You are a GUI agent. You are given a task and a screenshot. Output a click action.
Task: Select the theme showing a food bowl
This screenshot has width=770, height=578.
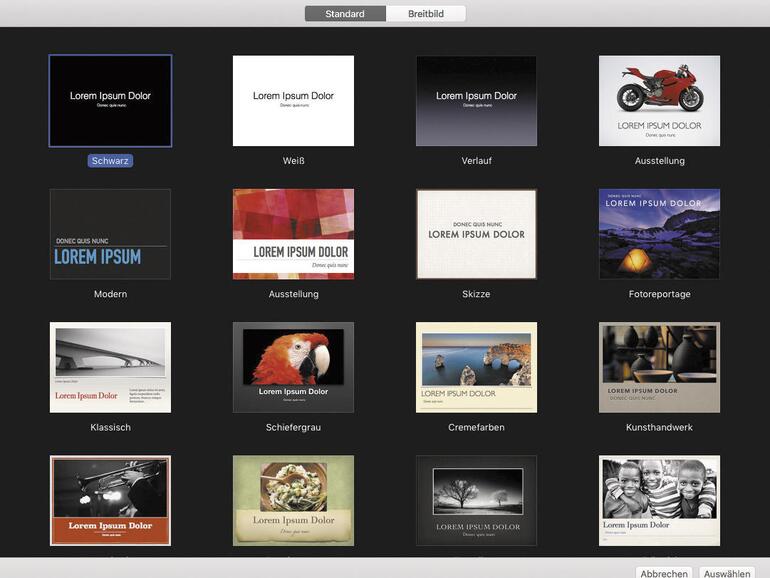293,500
